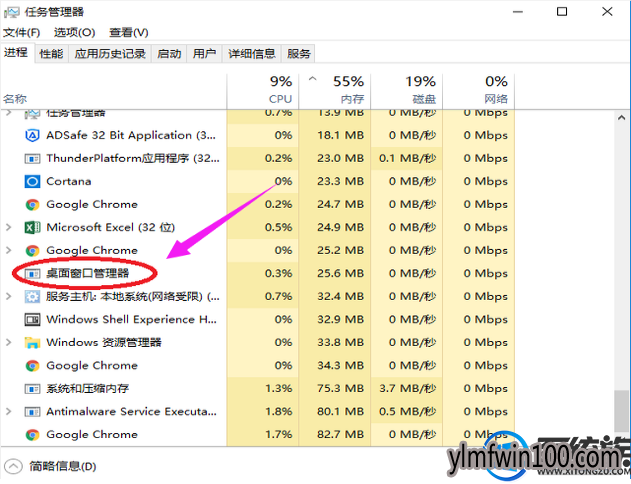This screenshot has width=631, height=484.
Task: Click the Windows 资源管理器 folder icon
Action: (x=32, y=343)
